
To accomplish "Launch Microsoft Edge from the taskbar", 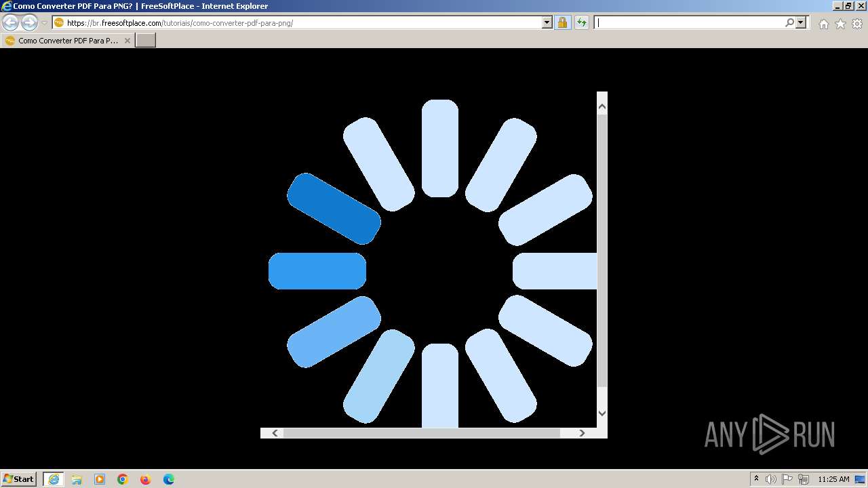I will 169,479.
